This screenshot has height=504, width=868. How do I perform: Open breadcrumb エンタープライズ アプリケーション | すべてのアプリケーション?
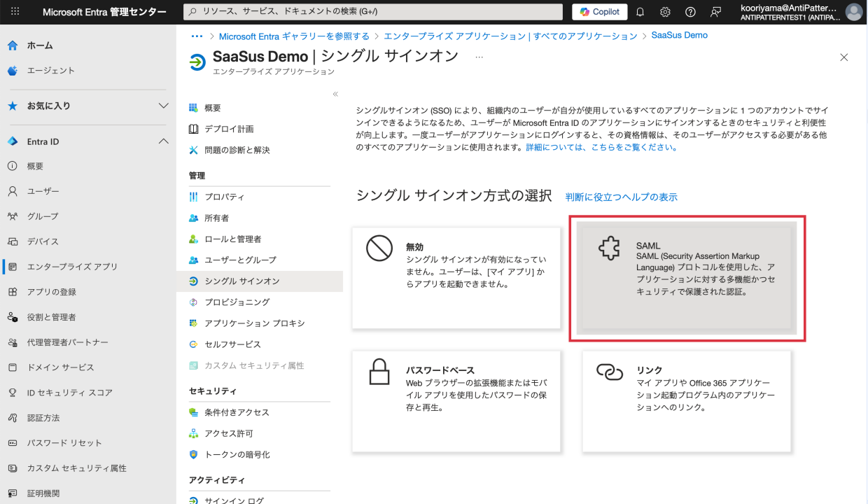click(511, 36)
